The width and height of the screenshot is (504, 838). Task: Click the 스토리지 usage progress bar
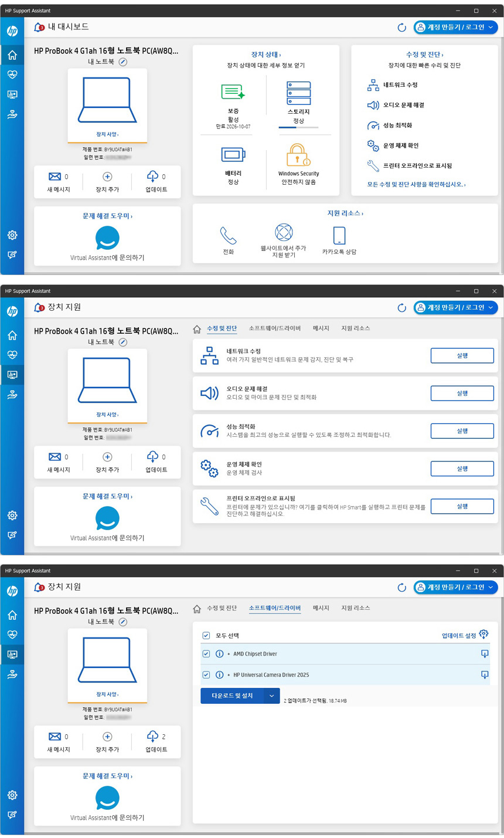point(298,127)
